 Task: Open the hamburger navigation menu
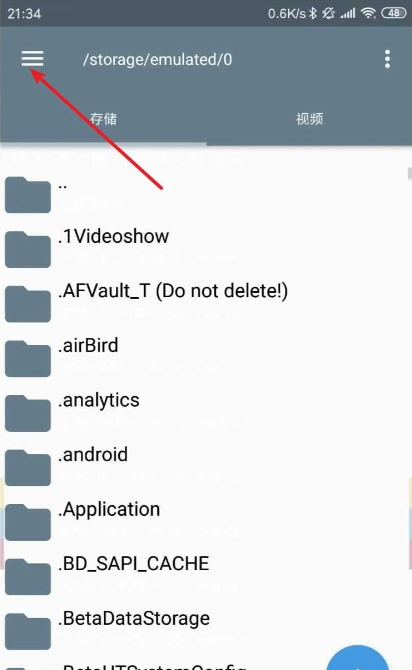(32, 59)
